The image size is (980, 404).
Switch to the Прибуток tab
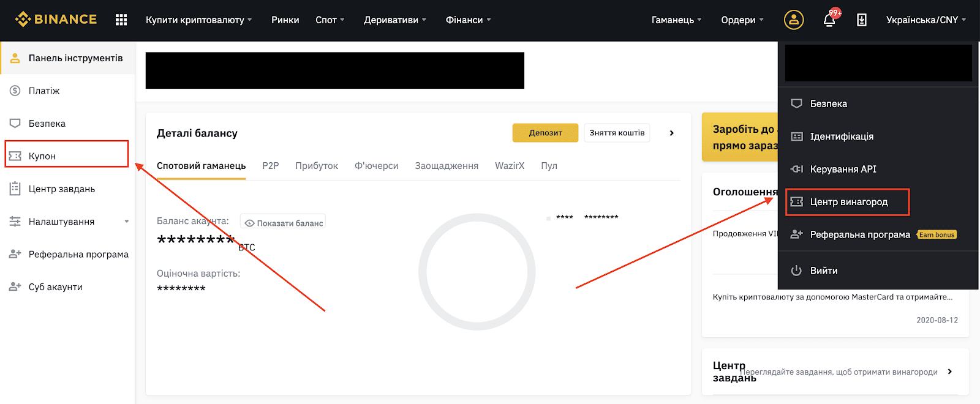click(x=317, y=166)
